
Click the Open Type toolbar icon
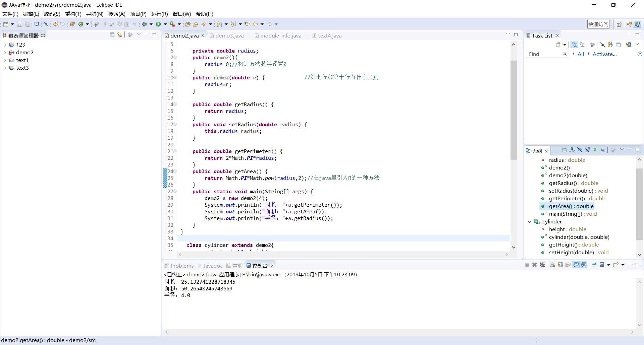(188, 24)
